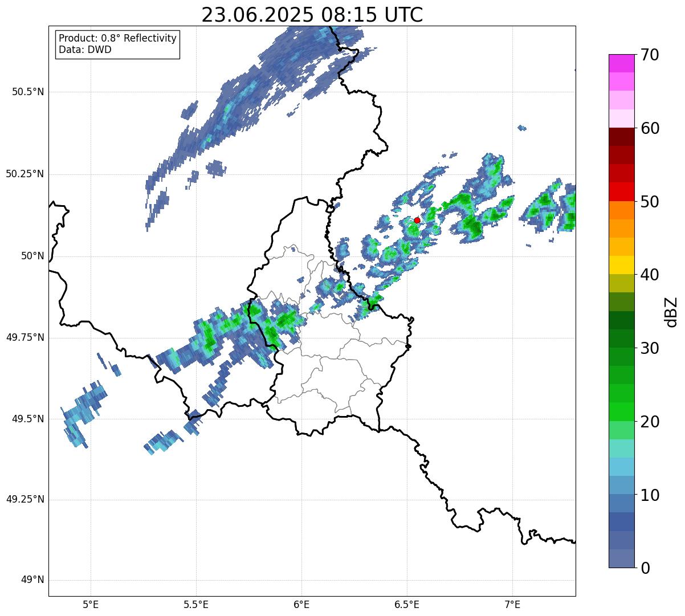Click the 49.75°N latitude label
The image size is (685, 616).
click(25, 337)
